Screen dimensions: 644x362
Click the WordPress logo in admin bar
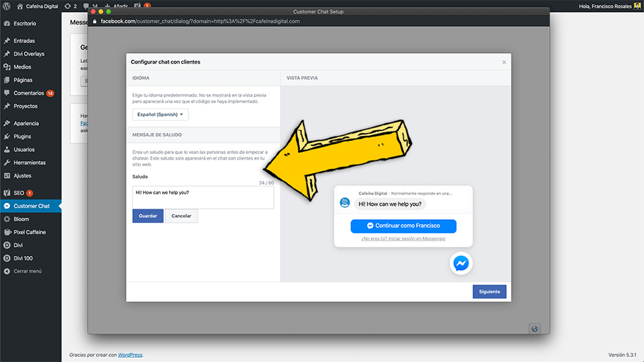(x=6, y=6)
